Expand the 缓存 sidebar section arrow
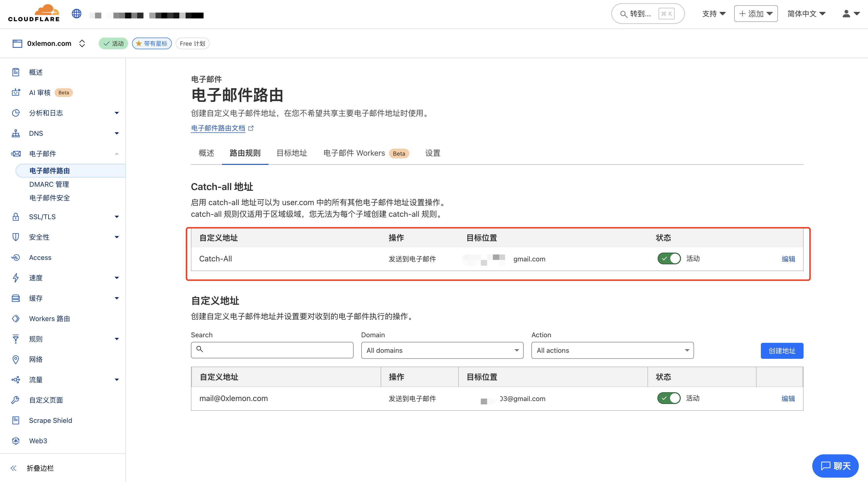Viewport: 868px width, 482px height. [117, 298]
